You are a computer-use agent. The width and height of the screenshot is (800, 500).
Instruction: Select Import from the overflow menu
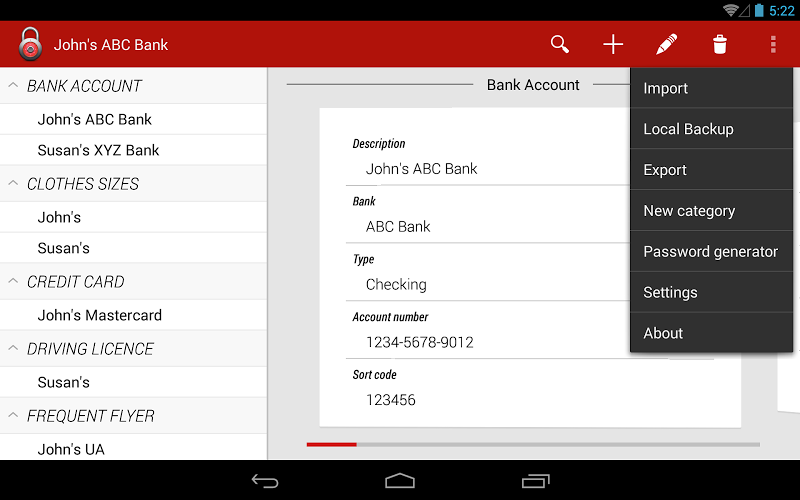point(711,88)
